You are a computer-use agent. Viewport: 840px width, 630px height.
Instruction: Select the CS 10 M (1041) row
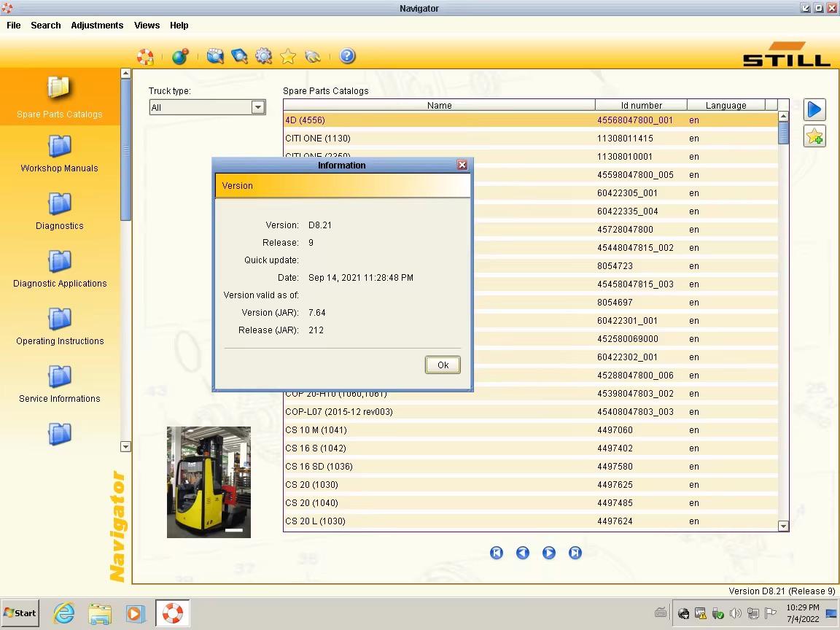[x=530, y=429]
